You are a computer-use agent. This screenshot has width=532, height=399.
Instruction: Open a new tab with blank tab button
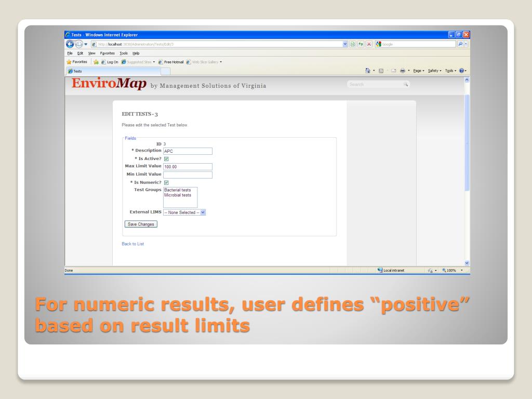pyautogui.click(x=165, y=71)
